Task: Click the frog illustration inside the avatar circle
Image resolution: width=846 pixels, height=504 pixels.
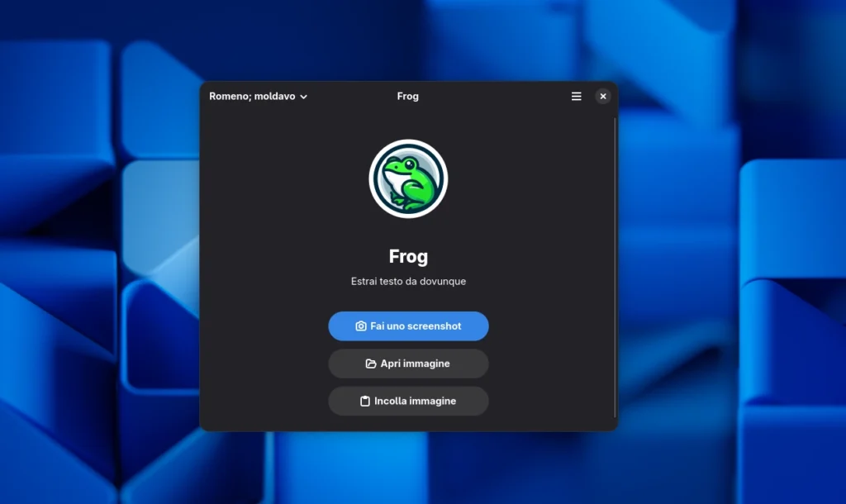Action: click(408, 178)
